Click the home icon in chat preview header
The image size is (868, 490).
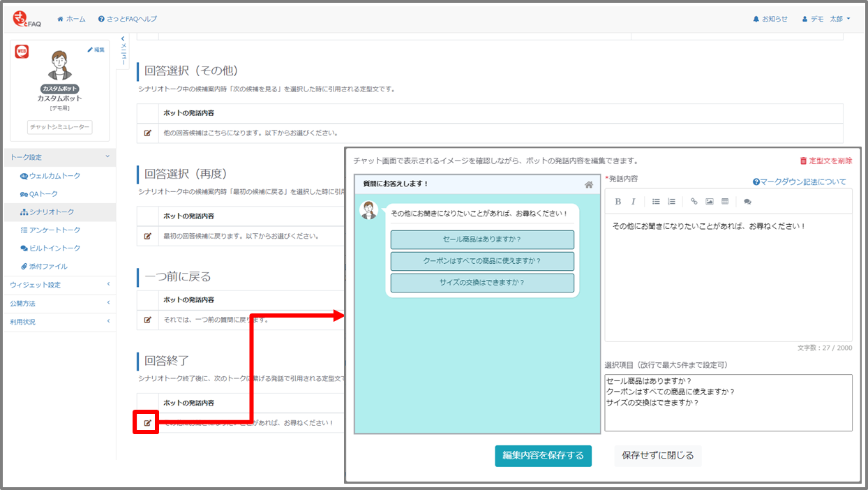589,184
